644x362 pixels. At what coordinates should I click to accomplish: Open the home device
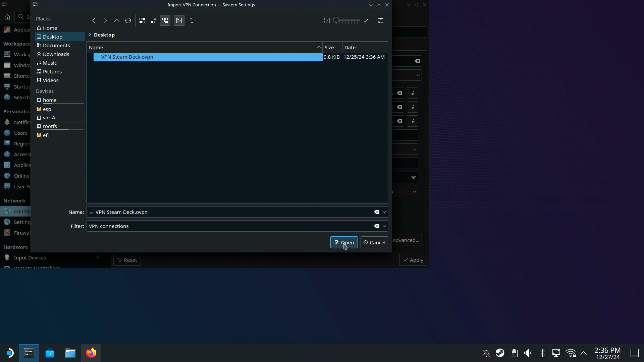(60, 100)
